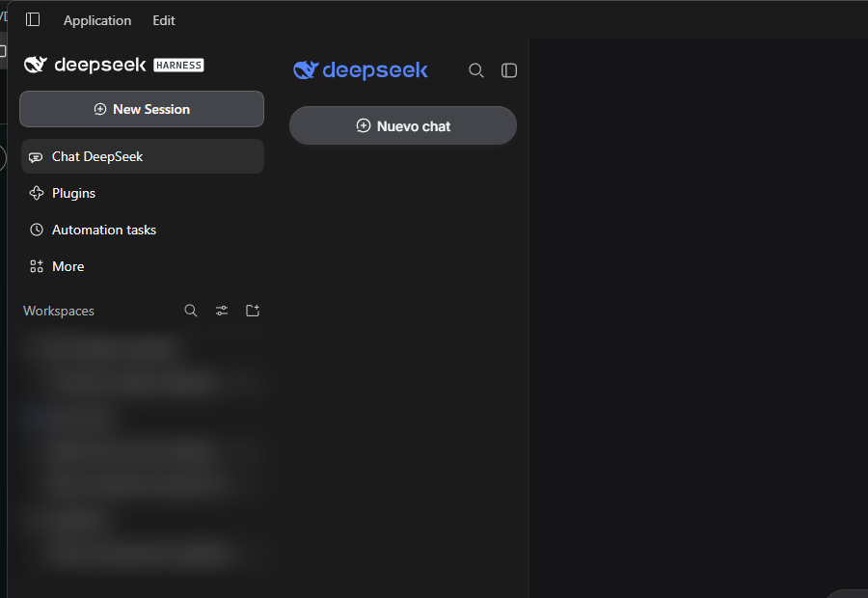Viewport: 868px width, 598px height.
Task: Open the More menu item
Action: point(143,266)
